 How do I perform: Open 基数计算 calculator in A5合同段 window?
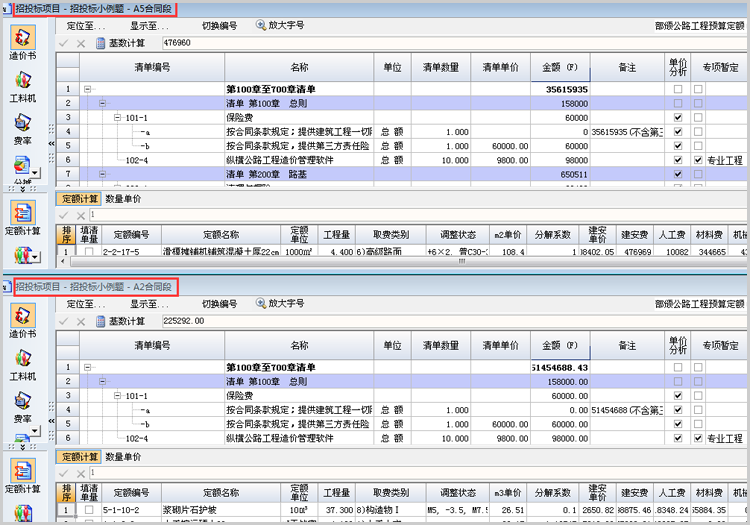[100, 43]
